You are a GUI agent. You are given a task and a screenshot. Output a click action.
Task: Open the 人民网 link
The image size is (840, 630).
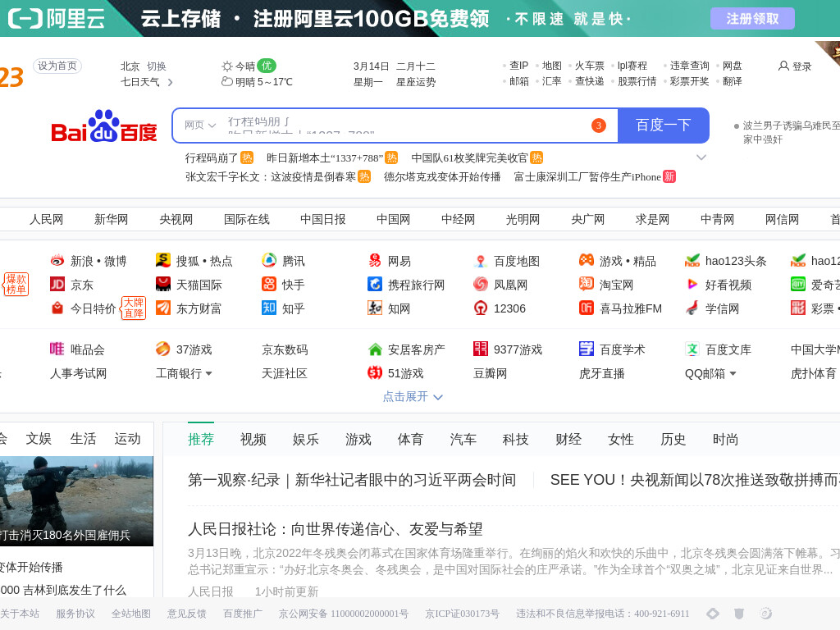47,219
